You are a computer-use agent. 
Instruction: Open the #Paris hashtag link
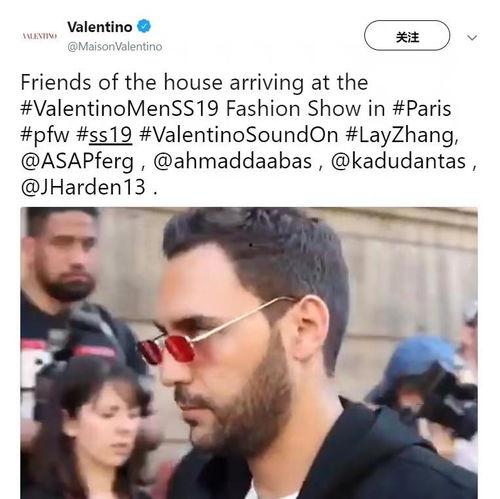pyautogui.click(x=422, y=108)
